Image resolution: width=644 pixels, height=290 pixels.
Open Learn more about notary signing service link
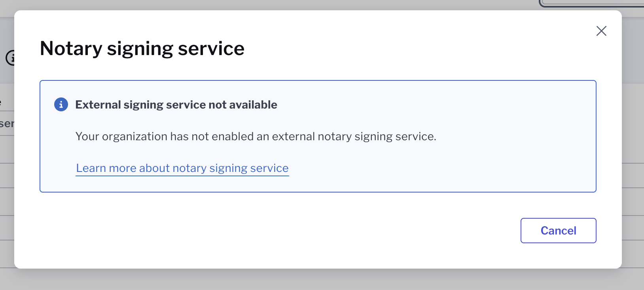(182, 168)
